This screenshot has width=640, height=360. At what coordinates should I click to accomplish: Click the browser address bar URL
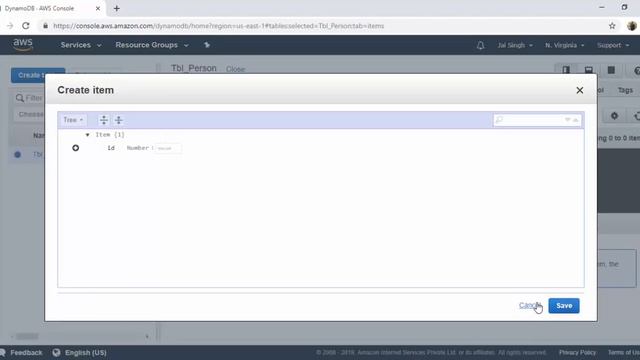[x=218, y=26]
